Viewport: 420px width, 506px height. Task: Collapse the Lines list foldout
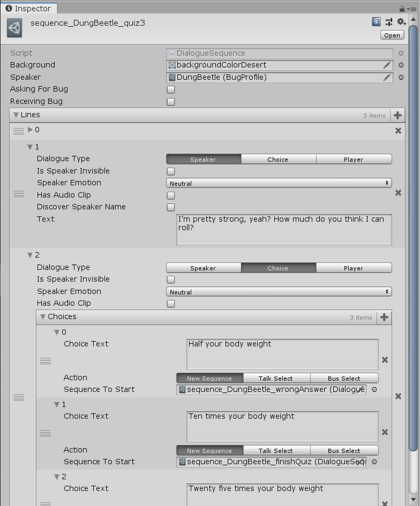[16, 115]
